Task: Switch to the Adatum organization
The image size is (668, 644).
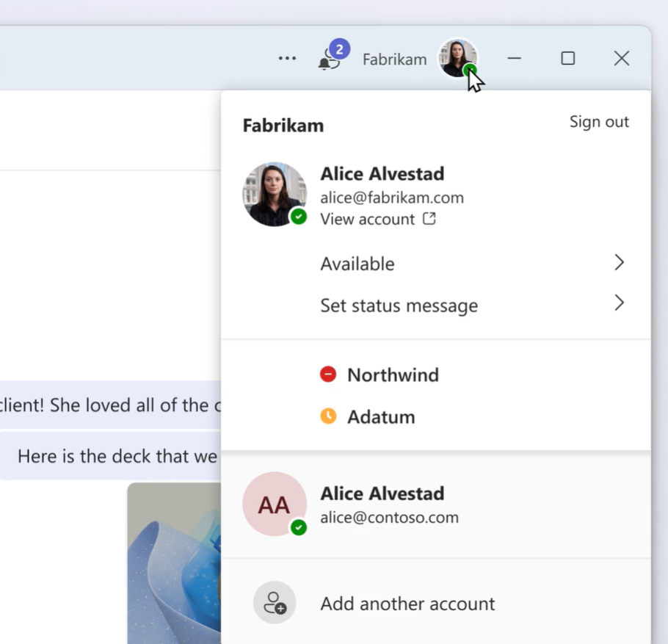Action: click(381, 416)
